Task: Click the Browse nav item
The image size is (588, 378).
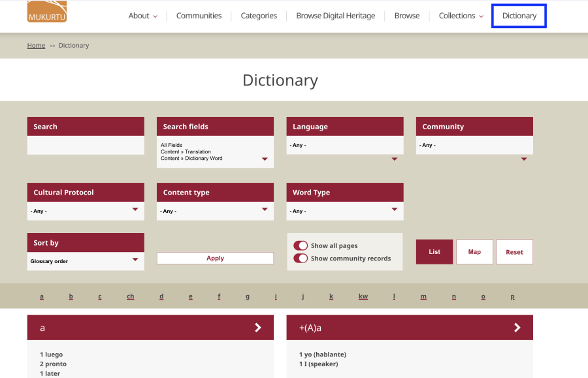Action: [407, 16]
